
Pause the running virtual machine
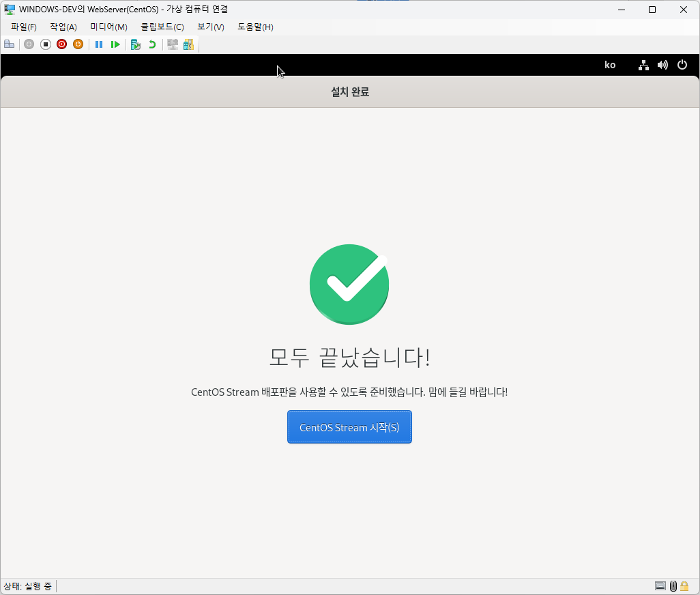(x=99, y=44)
